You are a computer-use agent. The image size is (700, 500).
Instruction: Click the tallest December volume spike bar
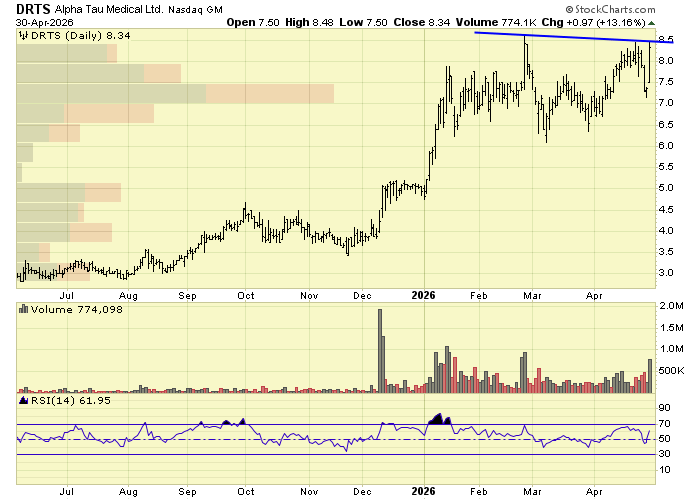(x=380, y=351)
